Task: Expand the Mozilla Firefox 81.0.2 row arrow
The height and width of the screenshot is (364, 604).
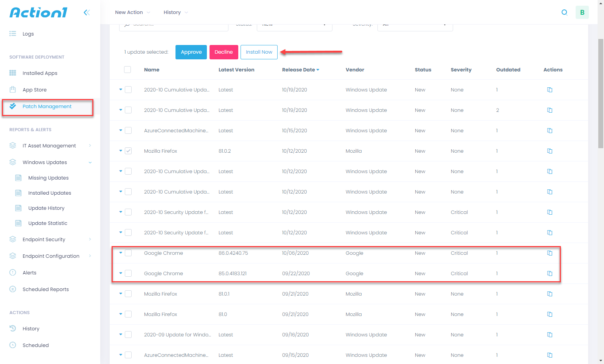Action: (121, 150)
